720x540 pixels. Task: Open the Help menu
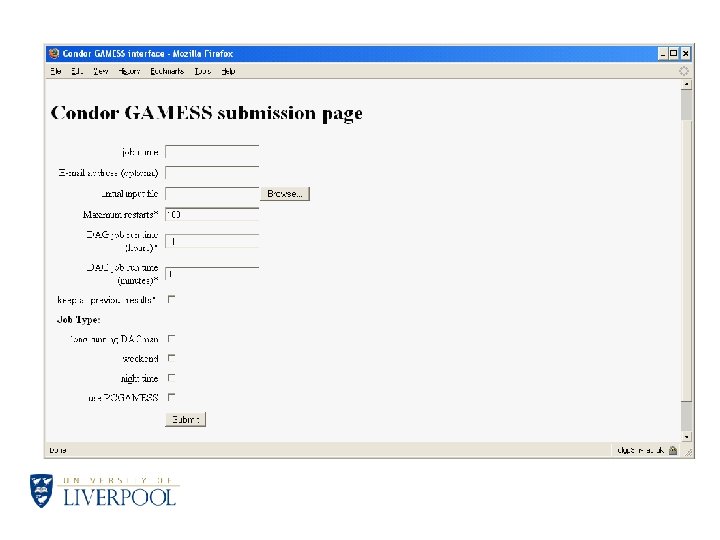(x=228, y=71)
